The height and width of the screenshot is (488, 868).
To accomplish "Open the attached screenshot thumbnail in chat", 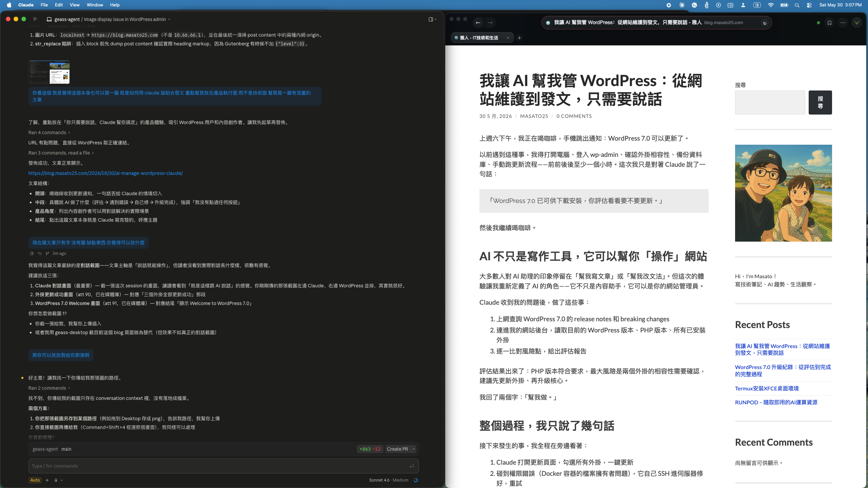I will click(x=49, y=72).
